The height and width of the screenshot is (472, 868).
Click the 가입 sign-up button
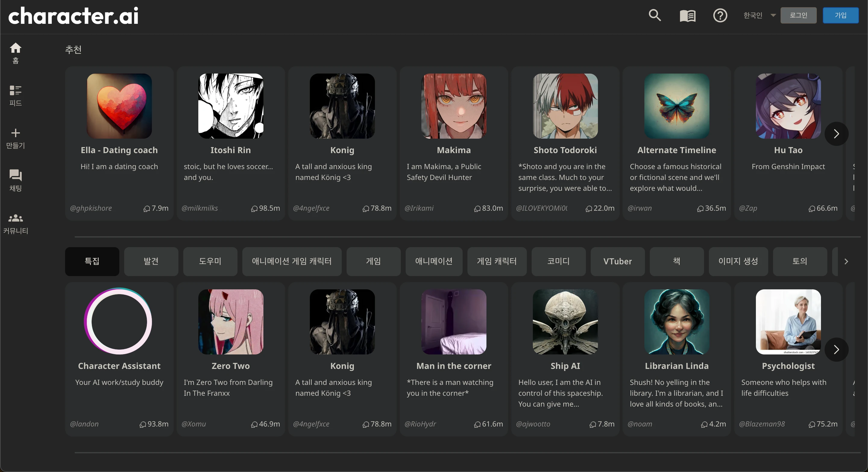point(840,15)
